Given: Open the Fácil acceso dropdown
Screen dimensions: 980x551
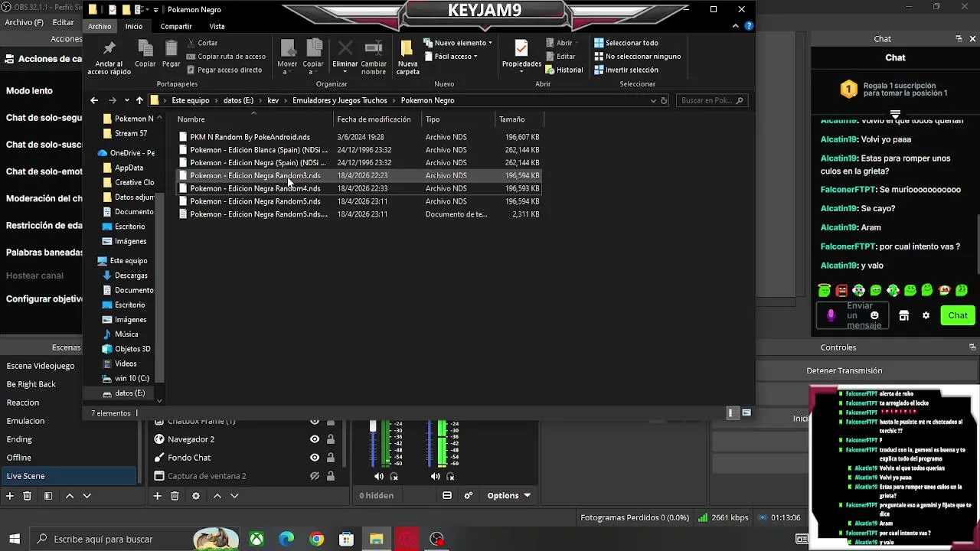Looking at the screenshot, I should [x=450, y=57].
